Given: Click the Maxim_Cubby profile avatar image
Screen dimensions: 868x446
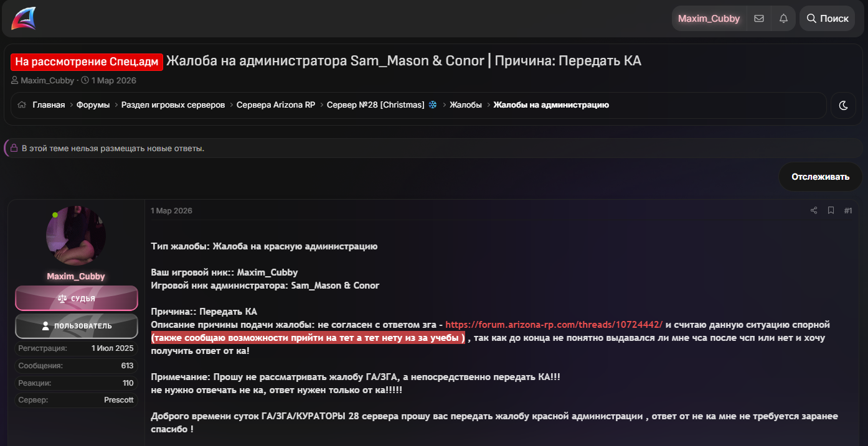Looking at the screenshot, I should coord(75,236).
